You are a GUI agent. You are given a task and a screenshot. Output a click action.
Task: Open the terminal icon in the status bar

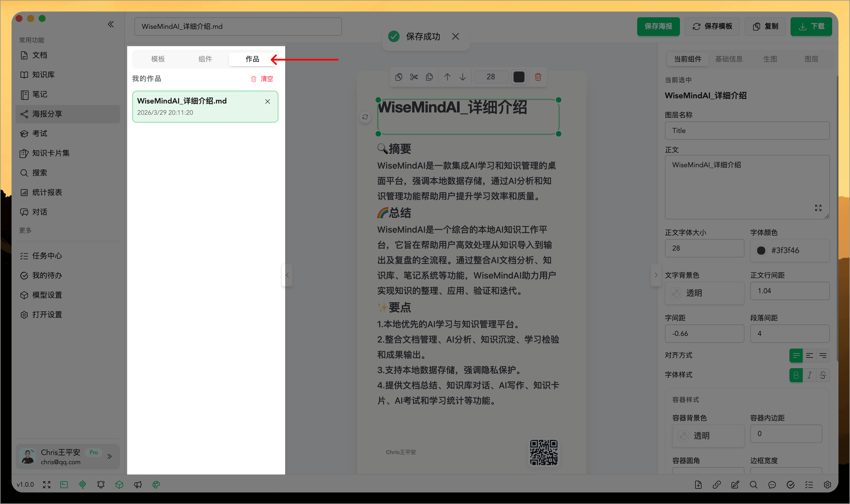coord(64,485)
